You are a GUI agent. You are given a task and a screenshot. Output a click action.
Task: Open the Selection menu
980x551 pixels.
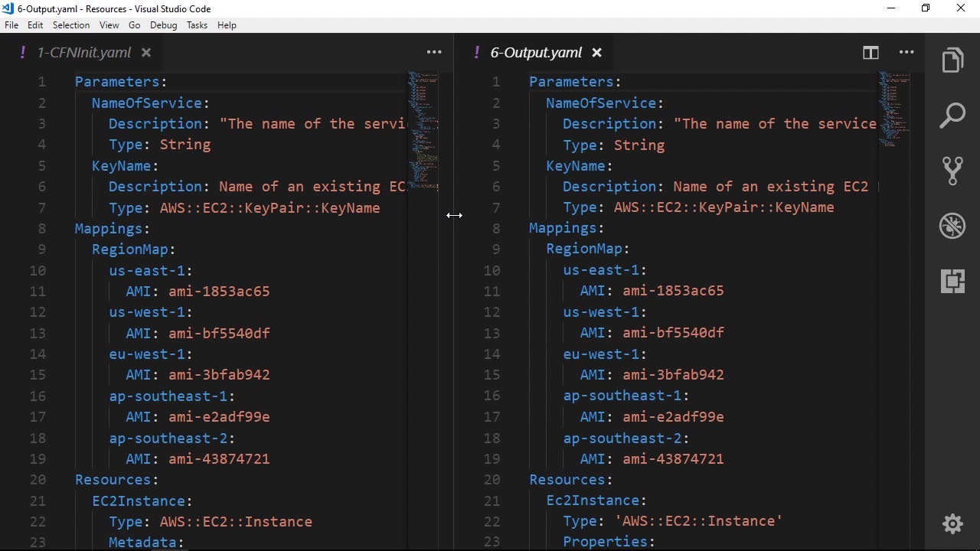pyautogui.click(x=71, y=25)
